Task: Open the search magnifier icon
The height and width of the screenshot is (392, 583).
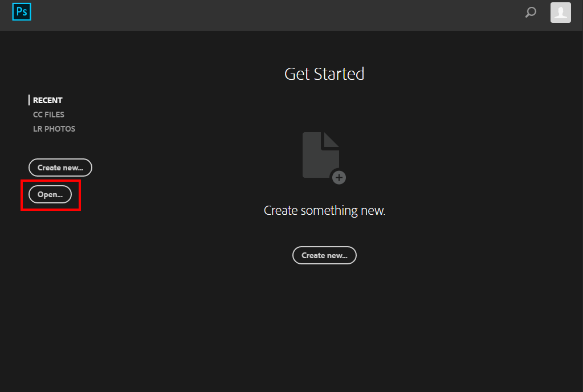Action: [531, 13]
